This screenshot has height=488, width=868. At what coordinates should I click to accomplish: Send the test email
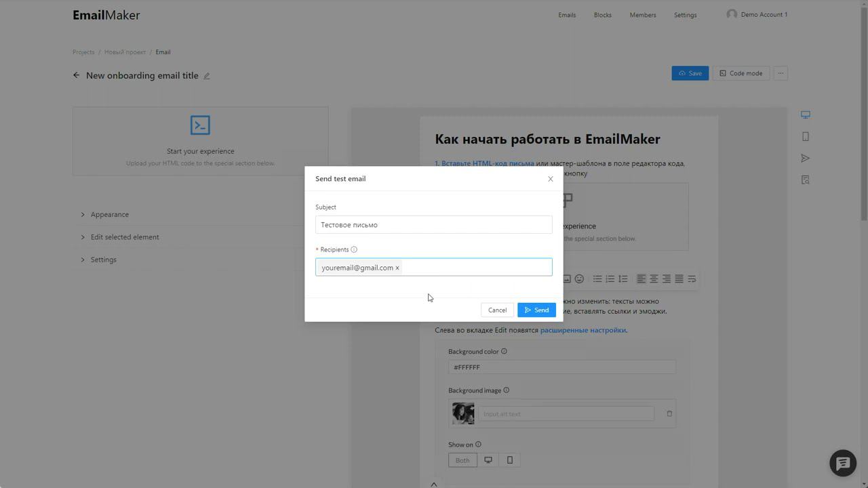(536, 310)
